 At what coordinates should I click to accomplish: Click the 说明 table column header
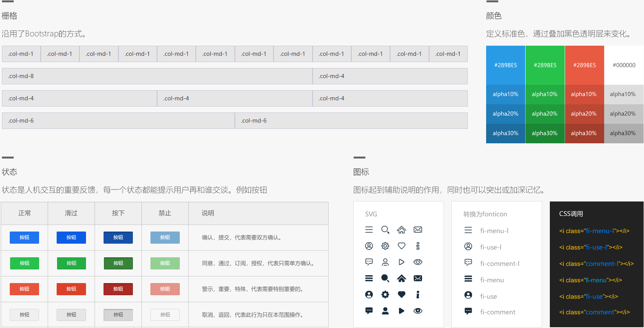coord(208,213)
